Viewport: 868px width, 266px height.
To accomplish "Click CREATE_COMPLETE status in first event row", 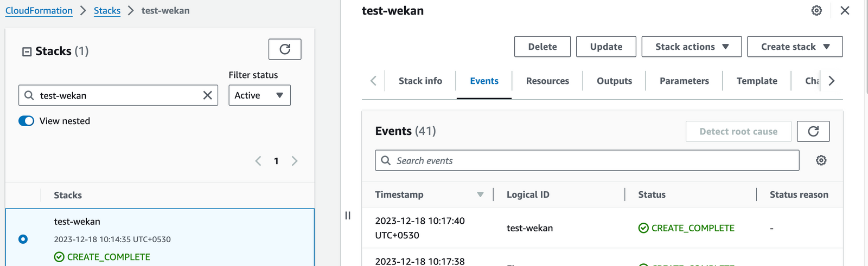I will pos(686,228).
